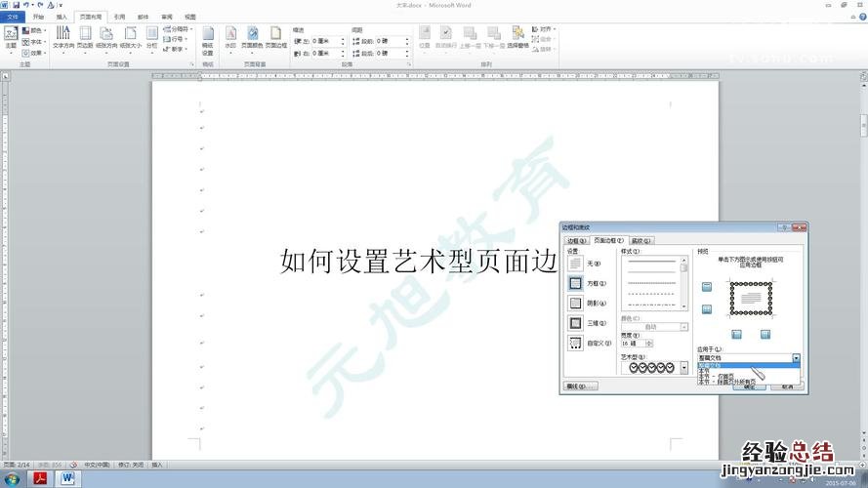Click Horizontal Line (横线) button
The image size is (868, 488).
[x=580, y=386]
